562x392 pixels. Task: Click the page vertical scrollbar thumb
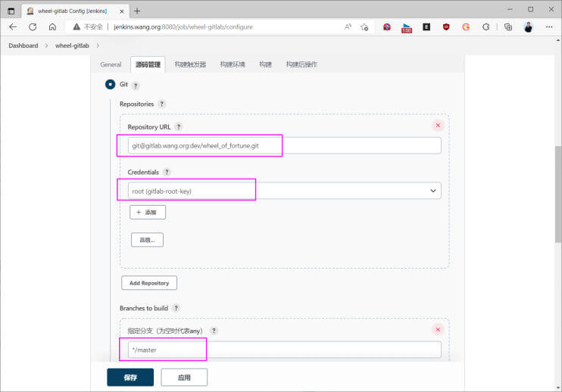558,194
